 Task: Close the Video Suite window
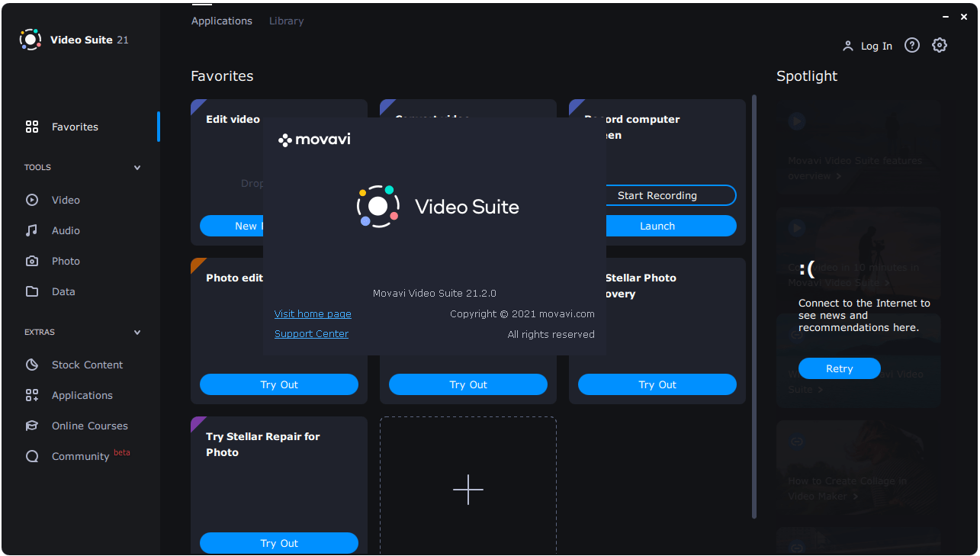coord(964,17)
